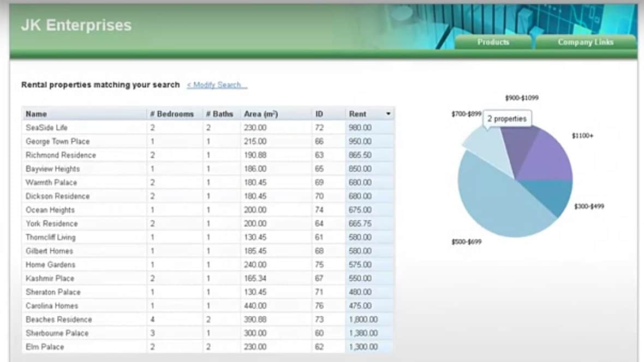Sort by the Name column header
Viewport: 644px width, 362px height.
click(x=36, y=114)
